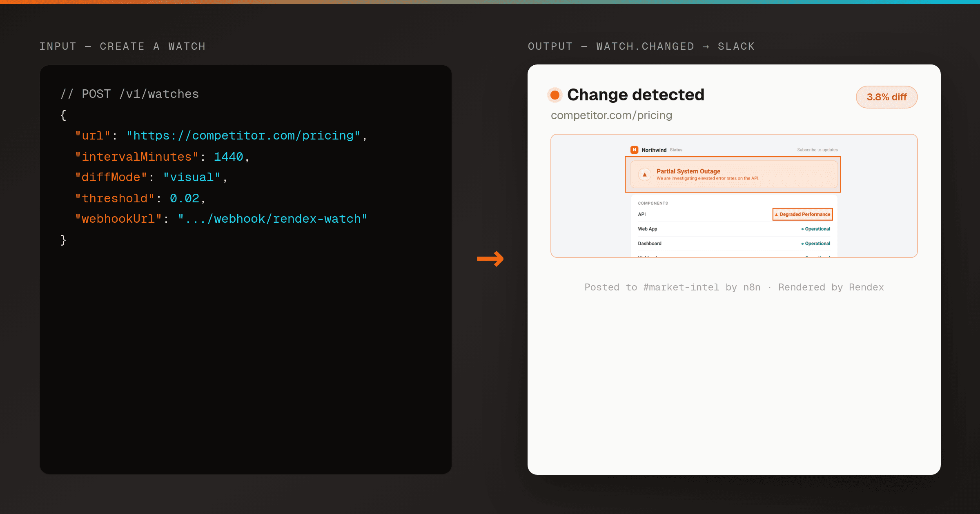This screenshot has height=514, width=980.
Task: Click the Status label next to Northwind
Action: point(676,150)
